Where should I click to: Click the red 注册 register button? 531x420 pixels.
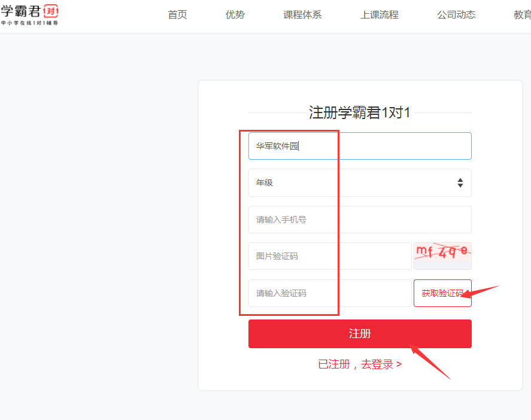pos(359,333)
